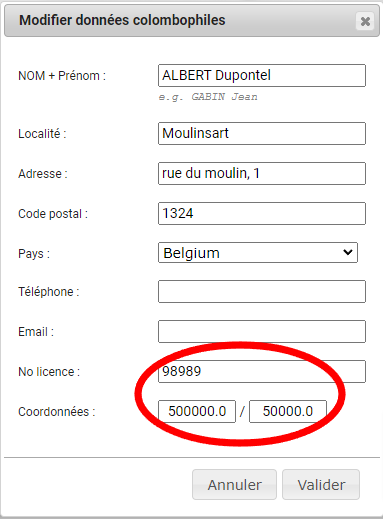The height and width of the screenshot is (519, 383).
Task: Click the Valider button
Action: (321, 485)
